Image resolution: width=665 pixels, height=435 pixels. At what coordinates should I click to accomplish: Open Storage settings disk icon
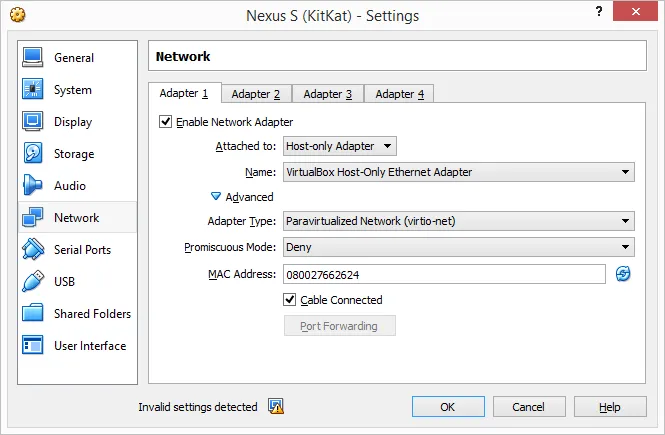click(x=33, y=153)
